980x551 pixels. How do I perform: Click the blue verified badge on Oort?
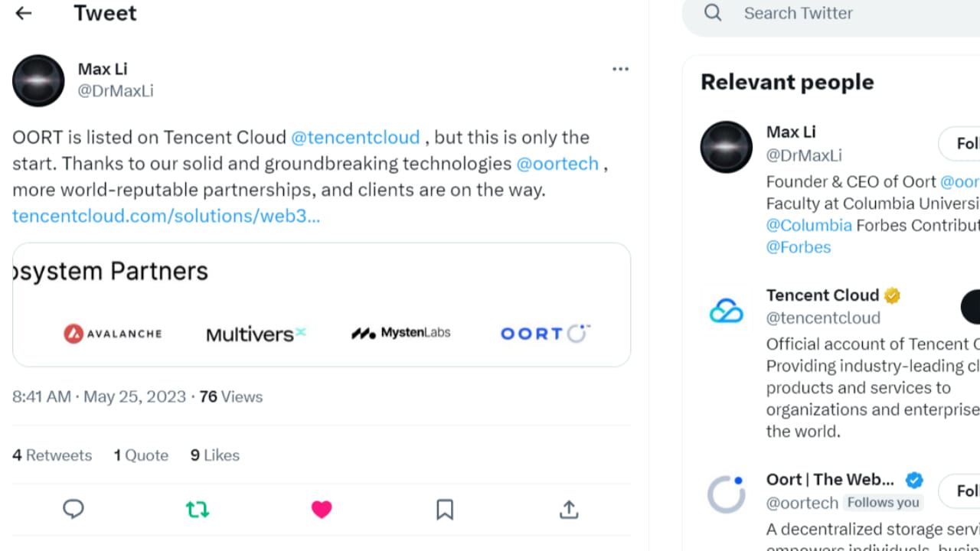click(914, 480)
